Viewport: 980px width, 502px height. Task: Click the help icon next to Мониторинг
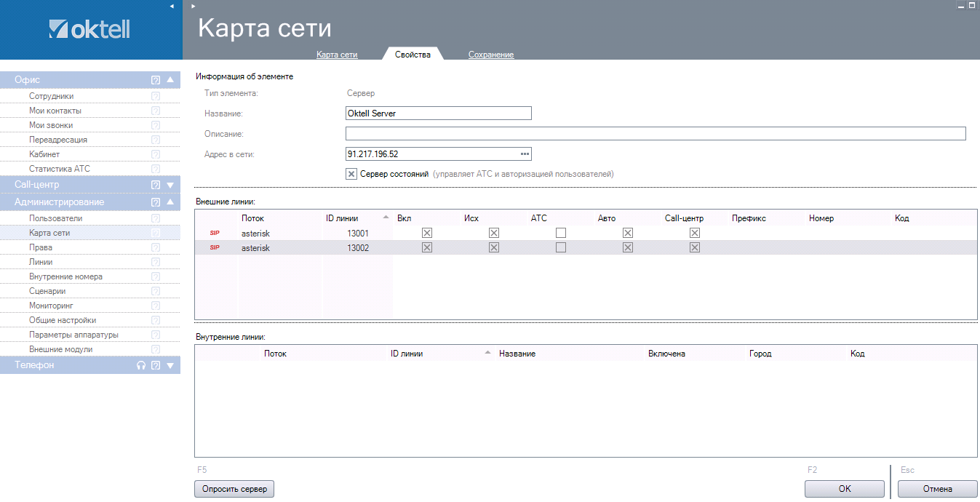tap(156, 306)
